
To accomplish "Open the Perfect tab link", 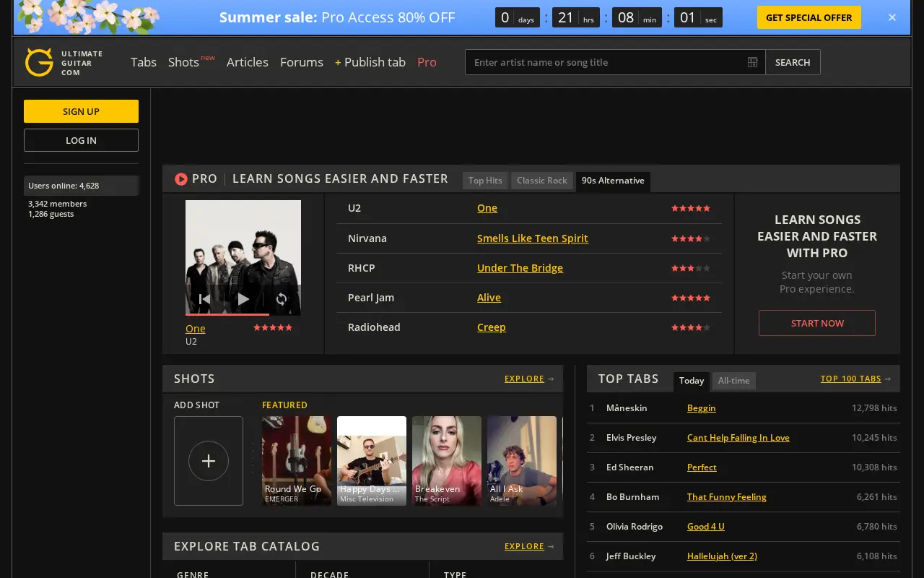I will (702, 467).
